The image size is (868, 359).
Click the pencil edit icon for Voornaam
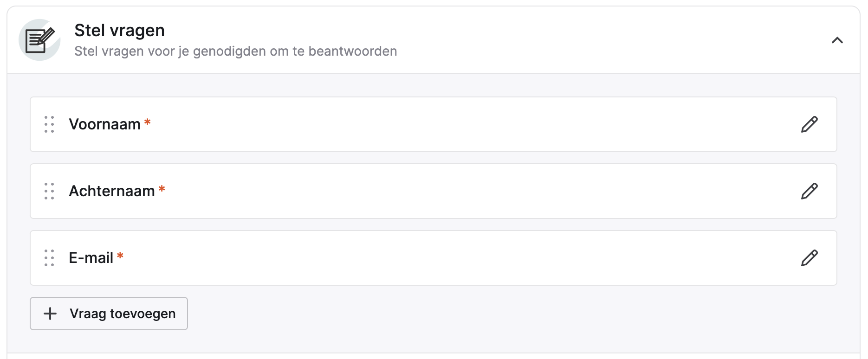(x=809, y=124)
